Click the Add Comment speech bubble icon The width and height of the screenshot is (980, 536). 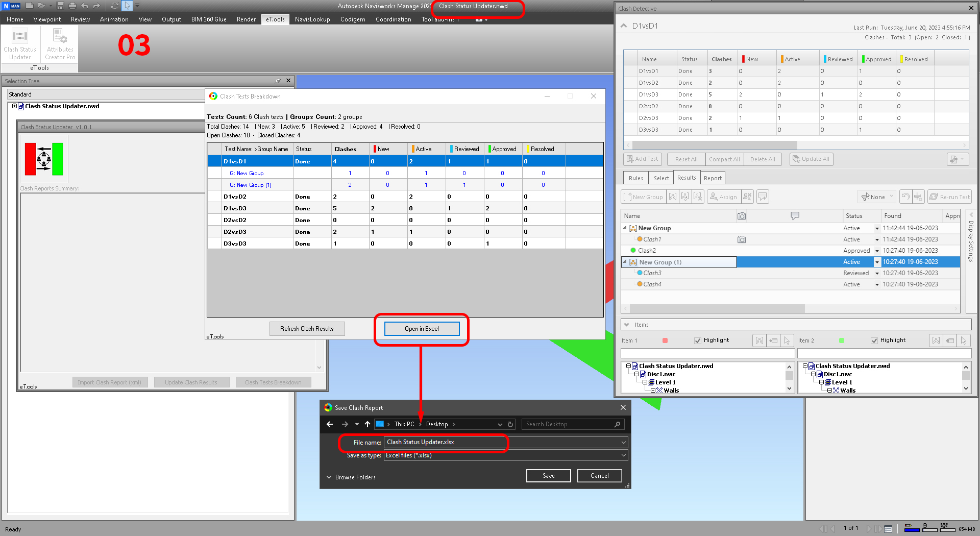coord(763,197)
